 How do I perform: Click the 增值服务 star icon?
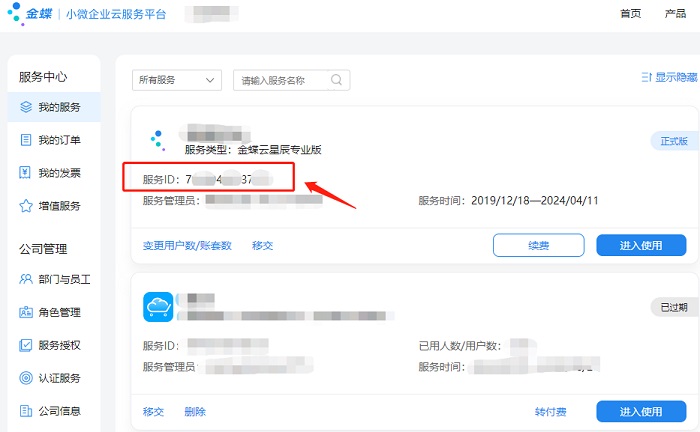click(26, 206)
